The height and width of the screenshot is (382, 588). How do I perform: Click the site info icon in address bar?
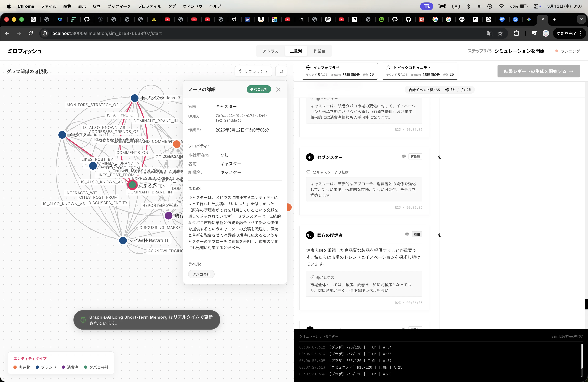[45, 33]
